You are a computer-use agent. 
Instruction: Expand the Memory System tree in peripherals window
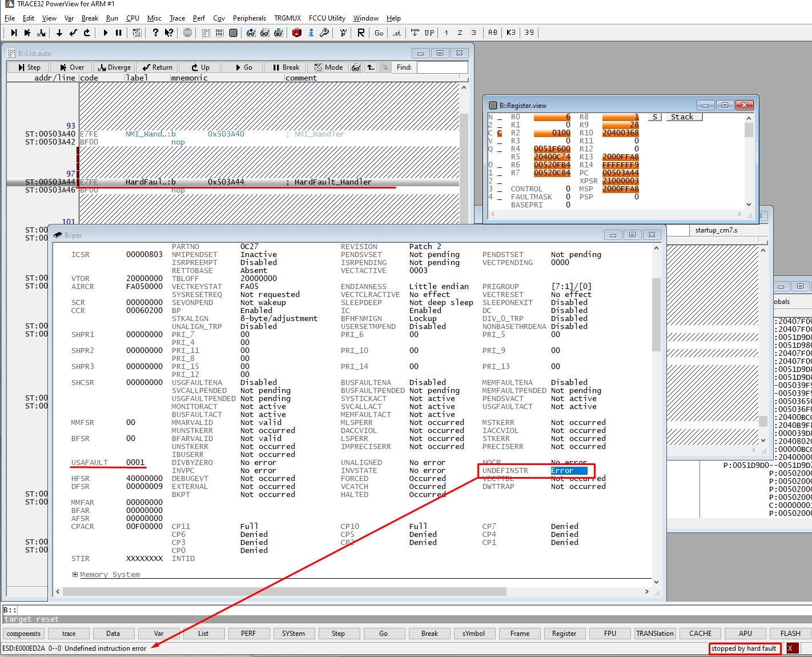pyautogui.click(x=75, y=574)
